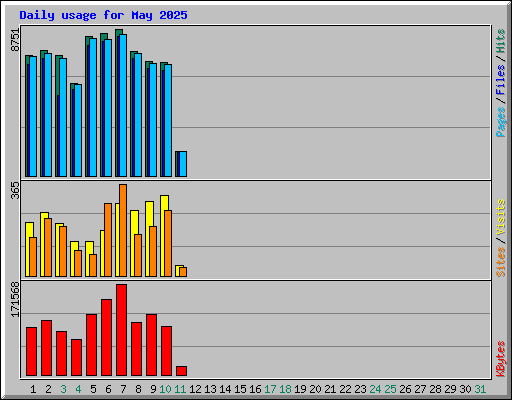Click the green day 4 axis label
This screenshot has height=400, width=512.
(x=78, y=389)
